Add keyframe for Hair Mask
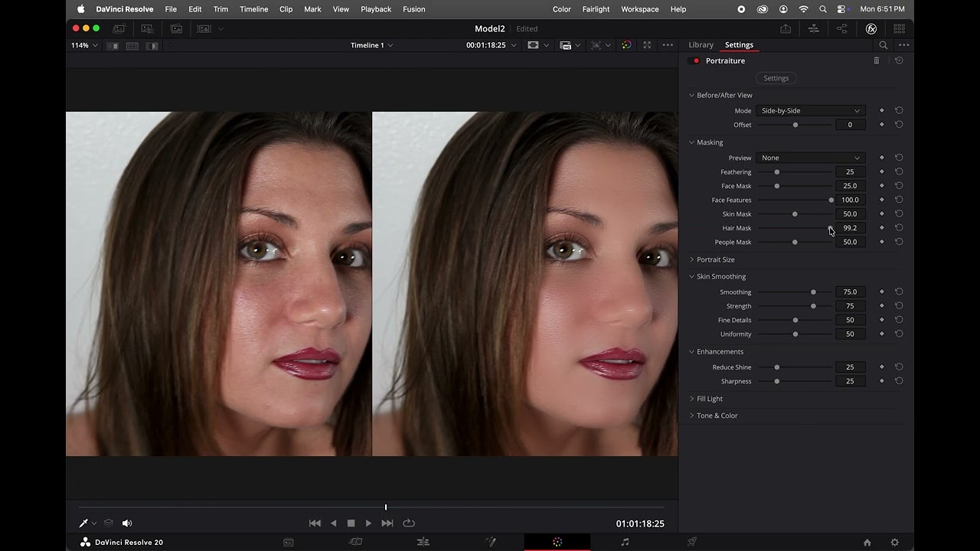Image resolution: width=980 pixels, height=551 pixels. tap(881, 228)
